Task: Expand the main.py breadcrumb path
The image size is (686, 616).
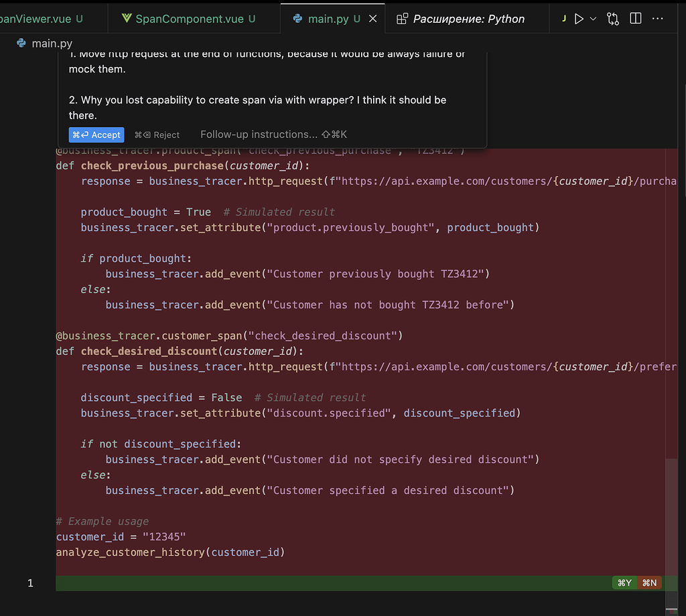Action: 44,43
